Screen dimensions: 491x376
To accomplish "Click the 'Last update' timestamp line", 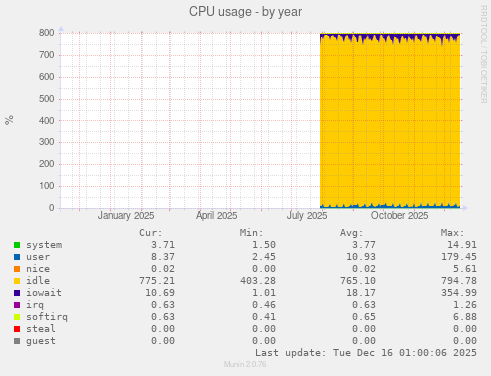I will (366, 353).
